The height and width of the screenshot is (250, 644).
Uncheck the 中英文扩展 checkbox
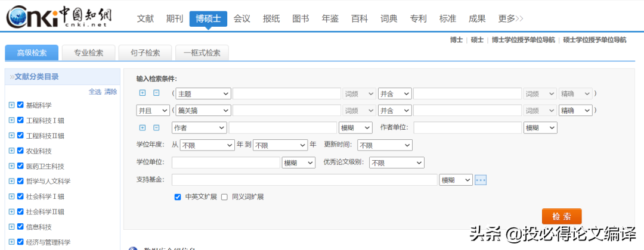click(x=177, y=197)
